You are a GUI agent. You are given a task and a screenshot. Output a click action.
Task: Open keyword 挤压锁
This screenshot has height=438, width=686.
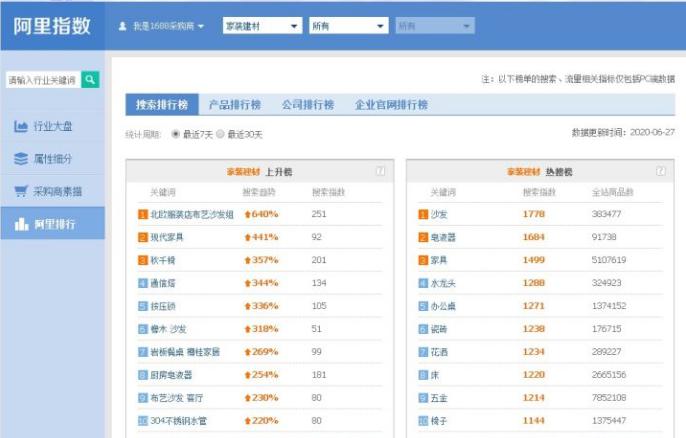163,306
